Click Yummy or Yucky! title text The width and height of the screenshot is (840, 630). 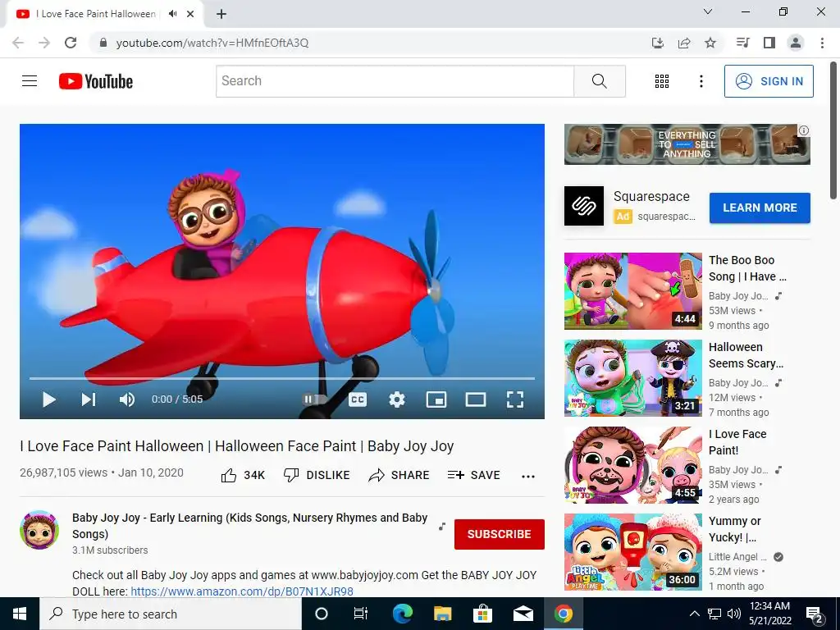(x=735, y=529)
